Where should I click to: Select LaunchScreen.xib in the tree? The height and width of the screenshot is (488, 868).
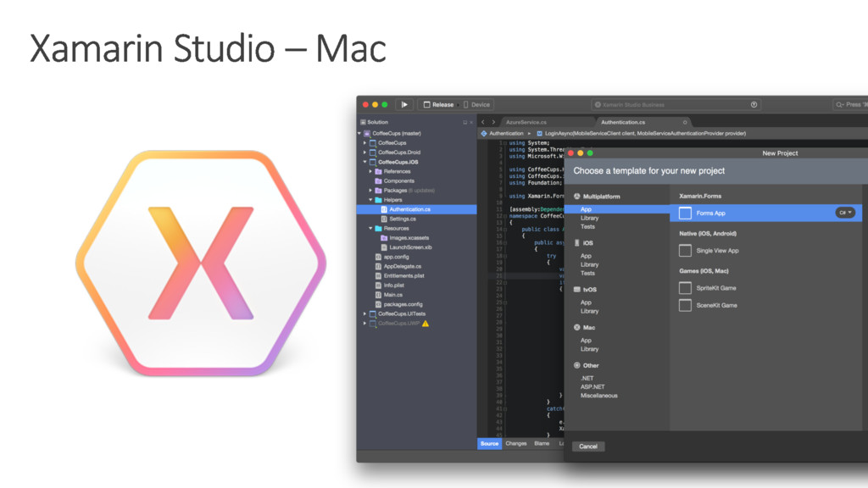click(410, 247)
